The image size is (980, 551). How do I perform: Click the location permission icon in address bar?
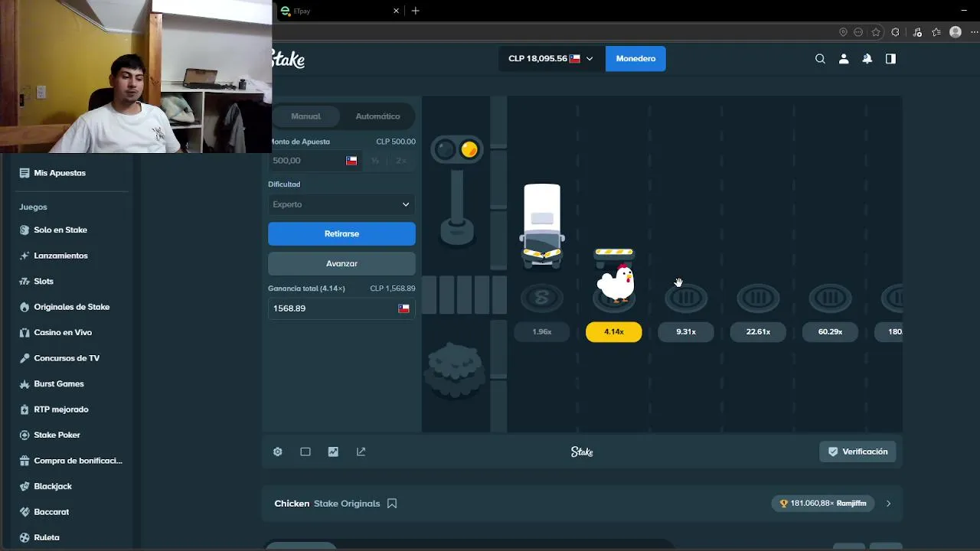click(843, 32)
